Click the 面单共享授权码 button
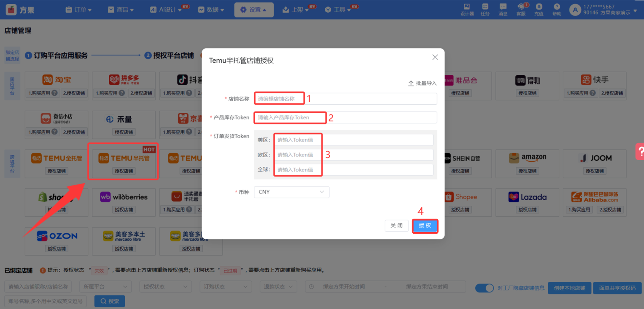644x309 pixels. tap(617, 288)
